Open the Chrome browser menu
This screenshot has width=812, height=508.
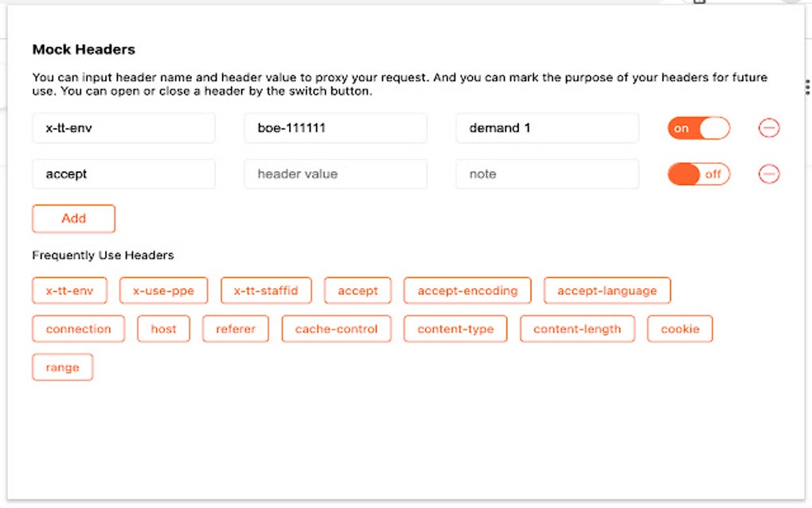[x=806, y=87]
